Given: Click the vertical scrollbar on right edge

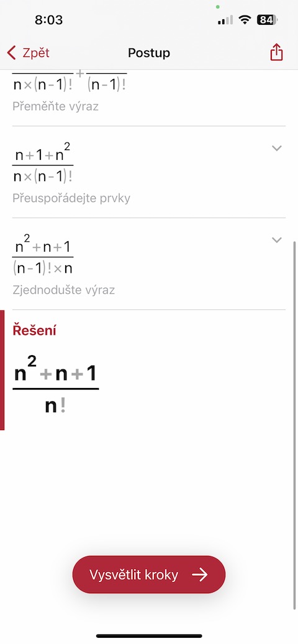Looking at the screenshot, I should (294, 425).
